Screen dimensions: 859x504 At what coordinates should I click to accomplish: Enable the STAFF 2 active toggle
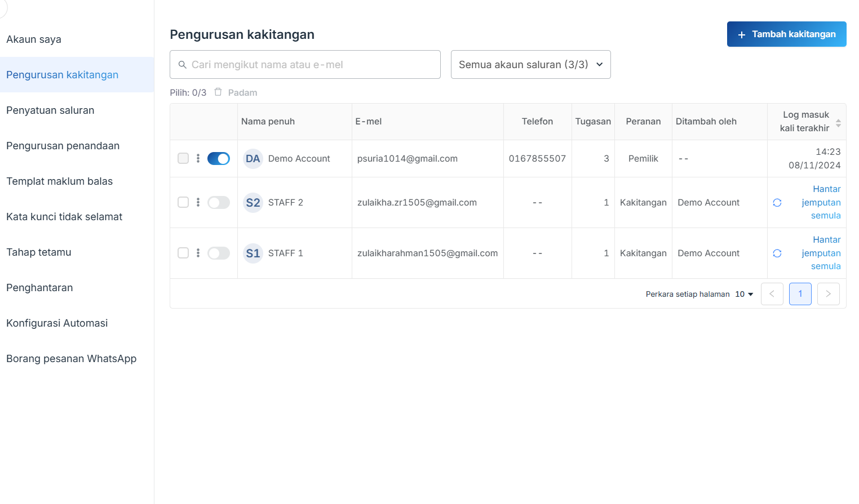(x=219, y=203)
